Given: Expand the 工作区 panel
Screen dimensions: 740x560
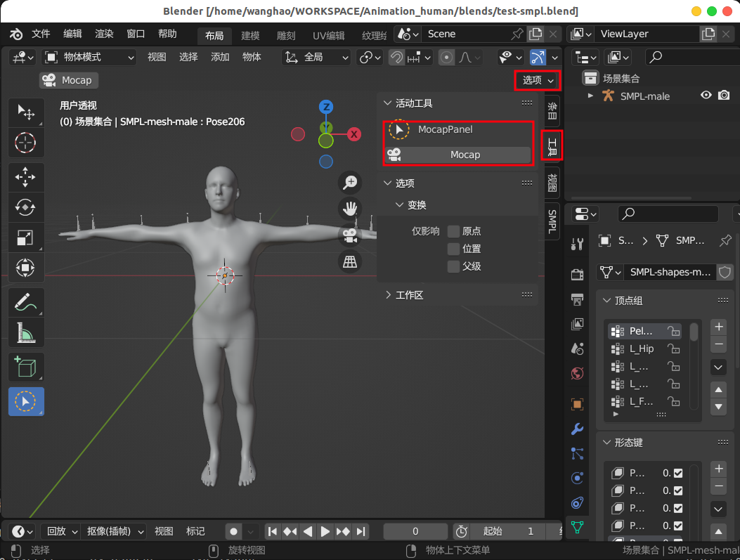Looking at the screenshot, I should 388,295.
